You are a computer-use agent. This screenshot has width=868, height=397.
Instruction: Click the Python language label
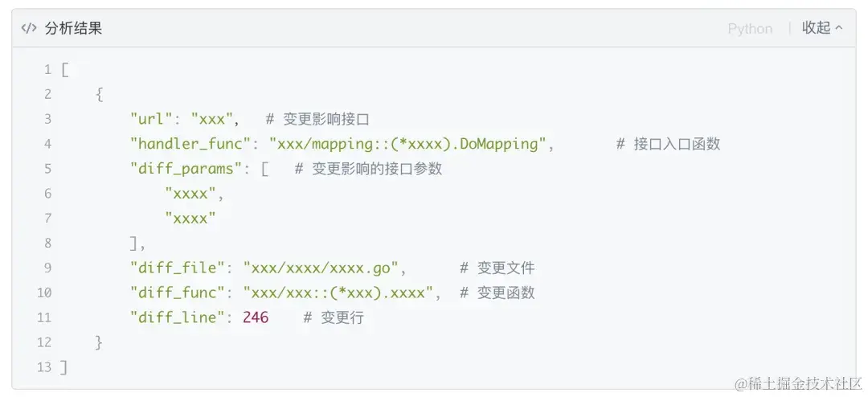pos(750,29)
